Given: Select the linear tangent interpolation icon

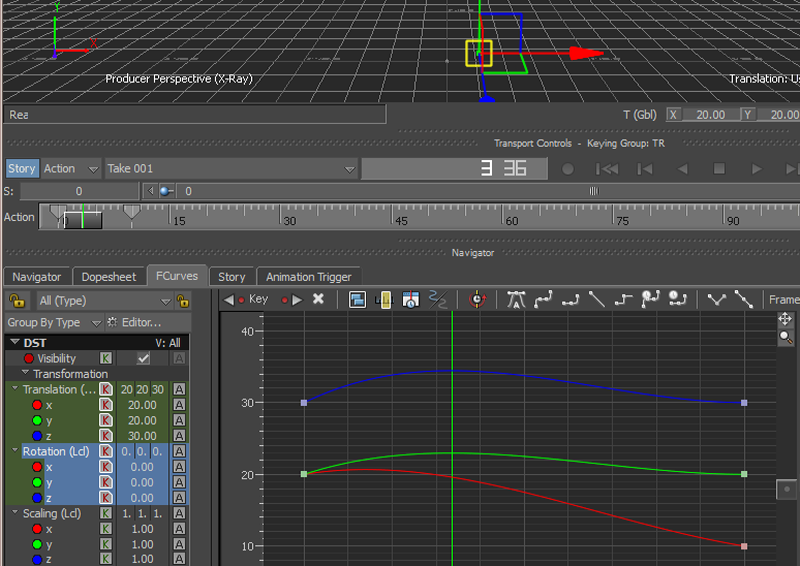Looking at the screenshot, I should pos(597,299).
